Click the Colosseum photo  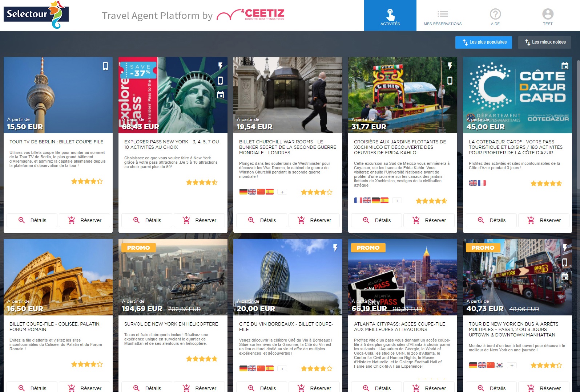[x=58, y=277]
